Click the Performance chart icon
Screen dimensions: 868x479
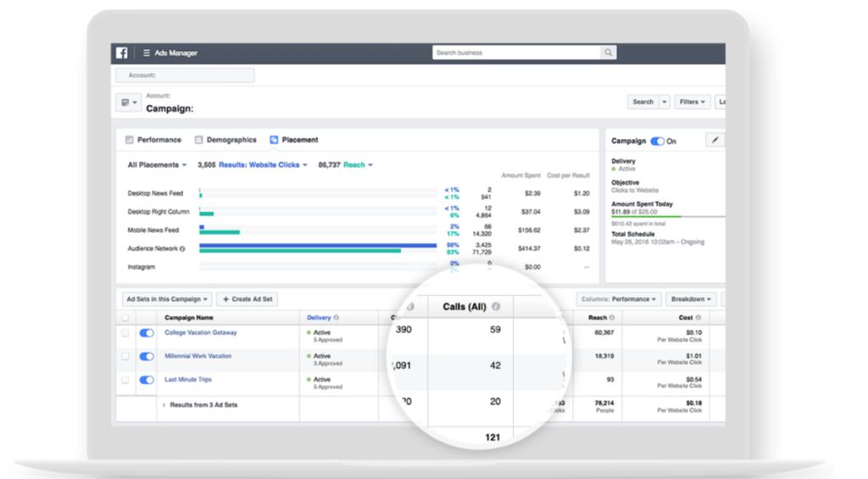click(129, 140)
